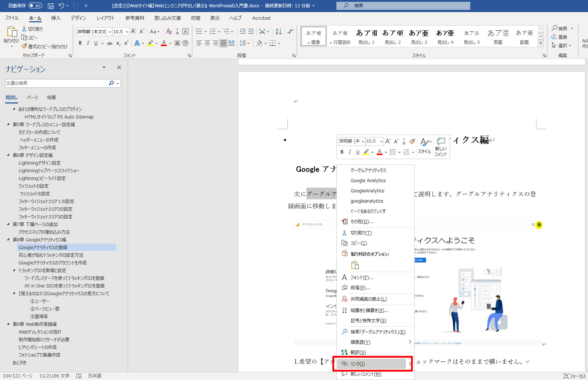Expand the Styles gallery
The image size is (588, 380).
540,44
